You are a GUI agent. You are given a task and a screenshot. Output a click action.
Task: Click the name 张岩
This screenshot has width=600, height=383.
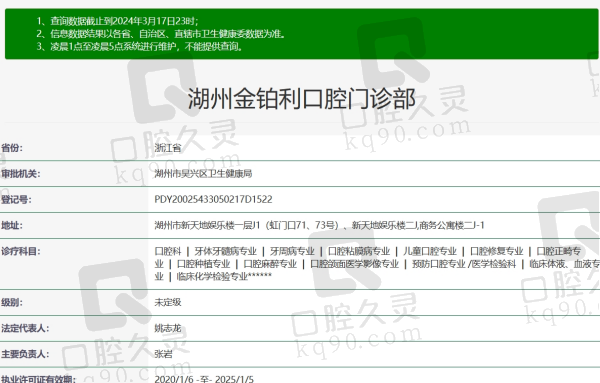[163, 354]
